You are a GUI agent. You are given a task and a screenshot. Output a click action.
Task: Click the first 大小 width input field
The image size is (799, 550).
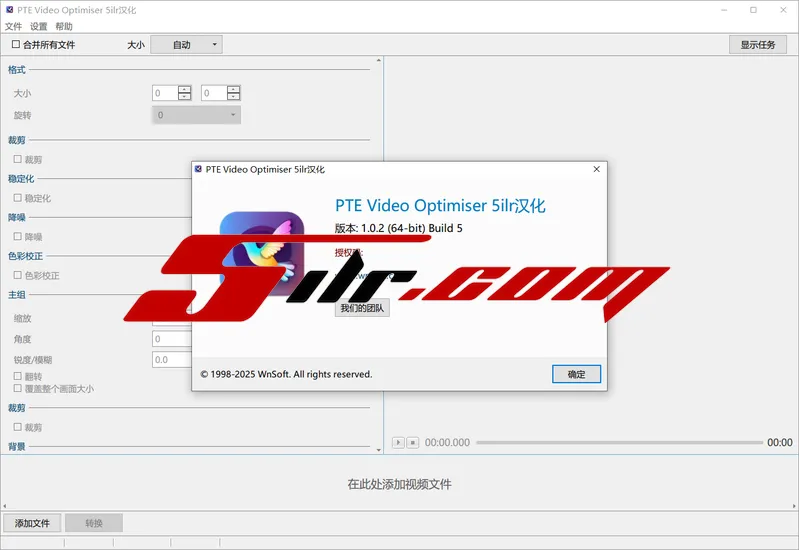[165, 93]
